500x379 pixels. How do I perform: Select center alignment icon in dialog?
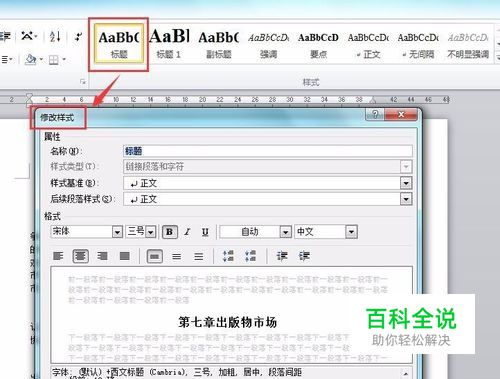coord(81,256)
